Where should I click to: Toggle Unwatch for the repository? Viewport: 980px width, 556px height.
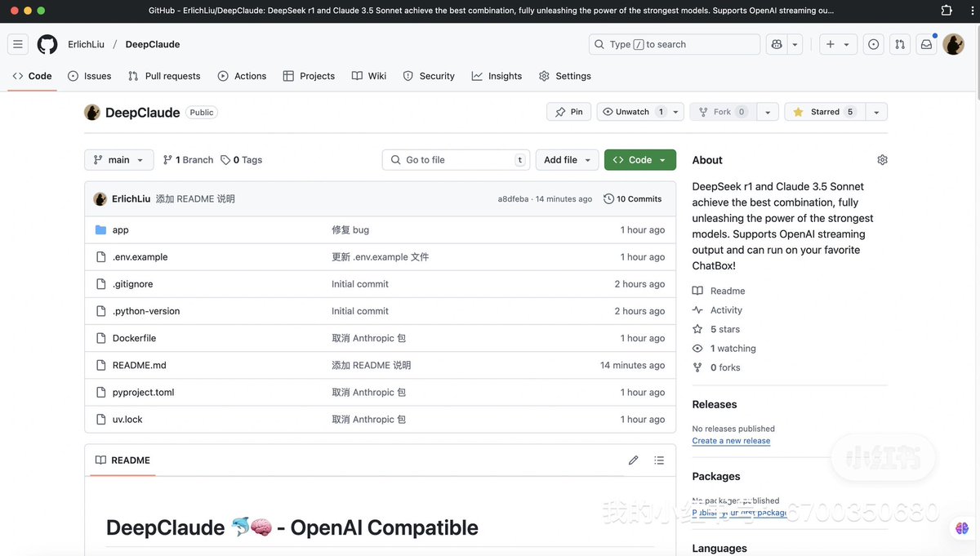click(x=633, y=112)
